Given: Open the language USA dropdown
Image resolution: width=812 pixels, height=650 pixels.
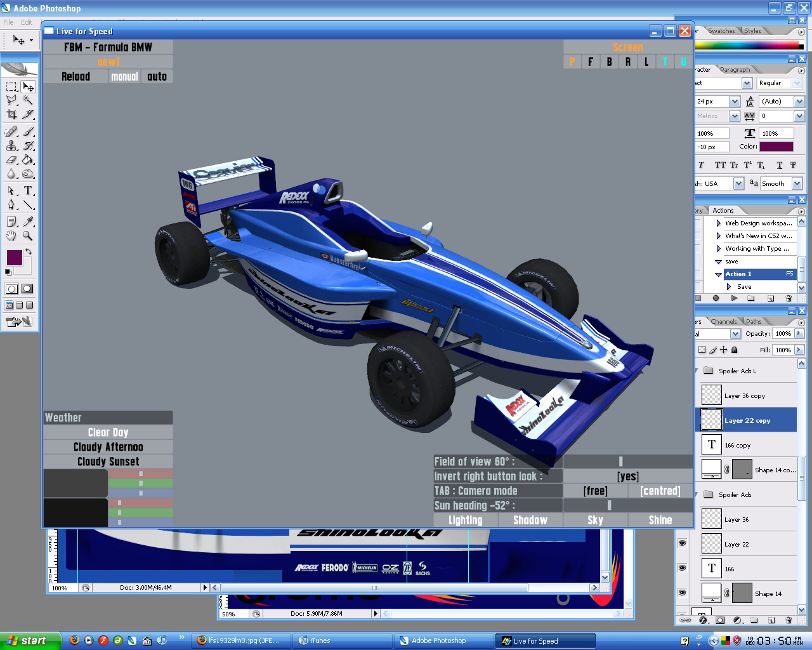Looking at the screenshot, I should tap(738, 183).
